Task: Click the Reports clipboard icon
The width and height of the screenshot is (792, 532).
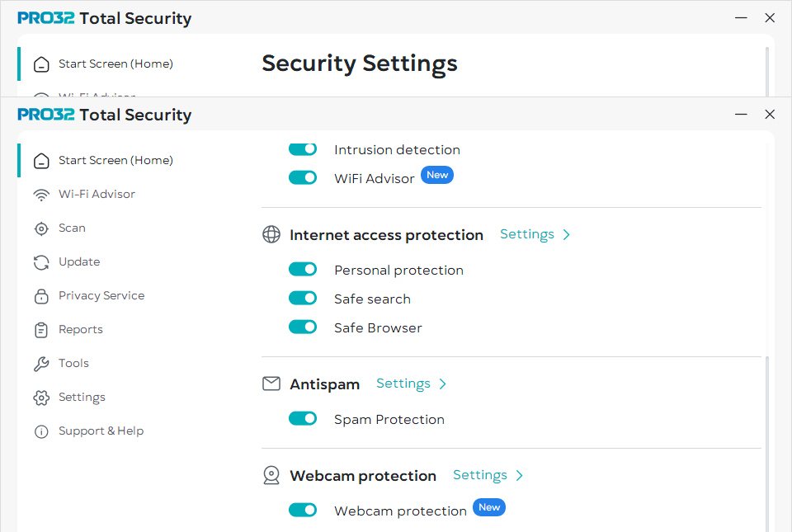Action: click(41, 330)
